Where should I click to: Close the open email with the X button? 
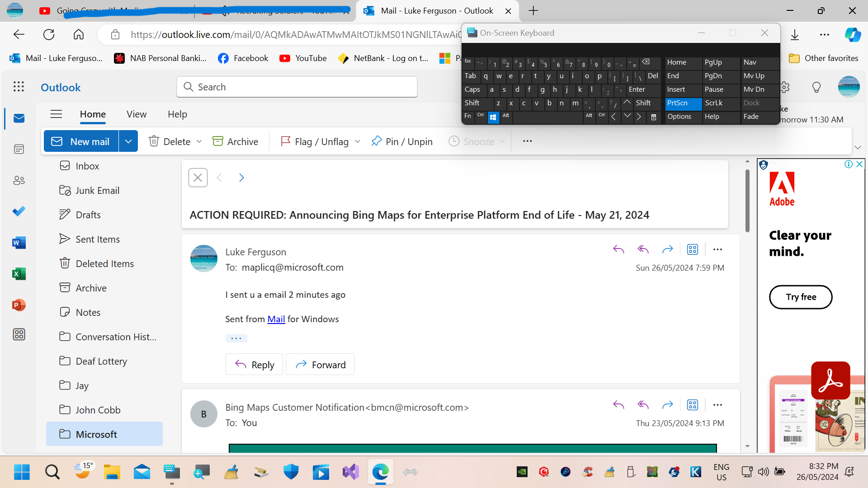198,178
